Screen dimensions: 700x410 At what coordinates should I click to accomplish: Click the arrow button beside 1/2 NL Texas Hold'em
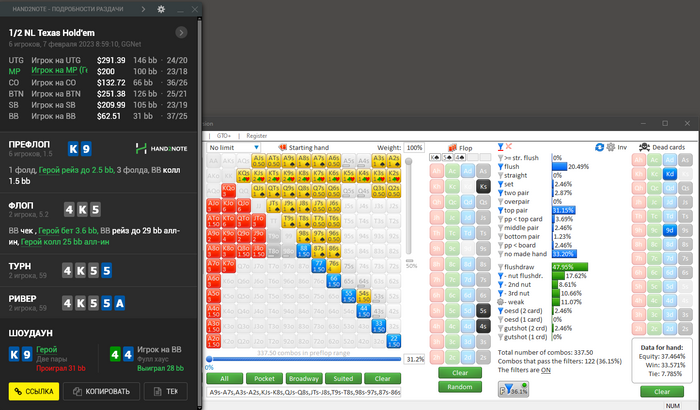coord(181,33)
